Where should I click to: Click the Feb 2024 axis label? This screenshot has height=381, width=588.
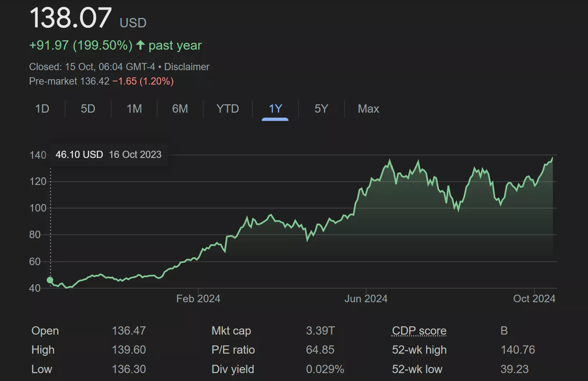point(198,299)
